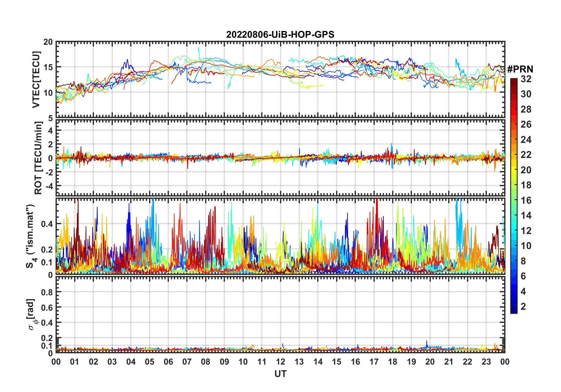This screenshot has width=561, height=392.
Task: Select the VTEC[TECU] y-axis label
Action: tap(36, 80)
